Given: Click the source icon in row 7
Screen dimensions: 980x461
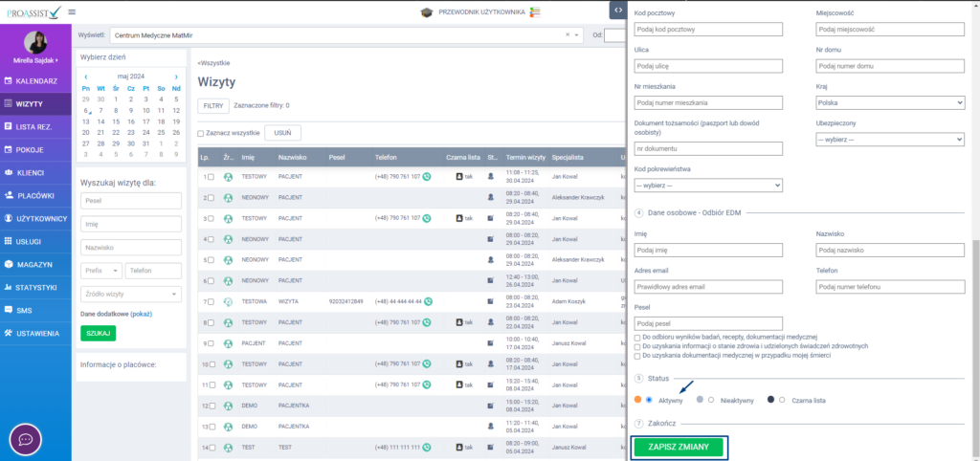Looking at the screenshot, I should 228,301.
